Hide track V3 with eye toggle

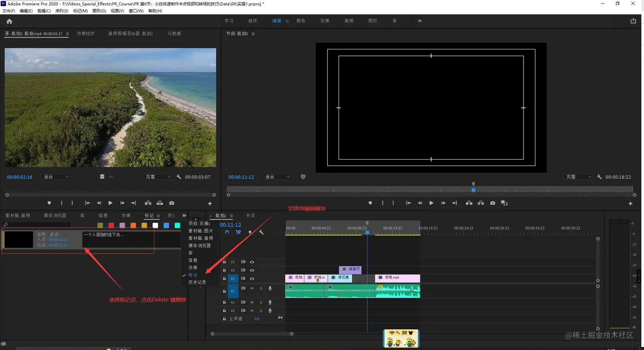(x=252, y=262)
